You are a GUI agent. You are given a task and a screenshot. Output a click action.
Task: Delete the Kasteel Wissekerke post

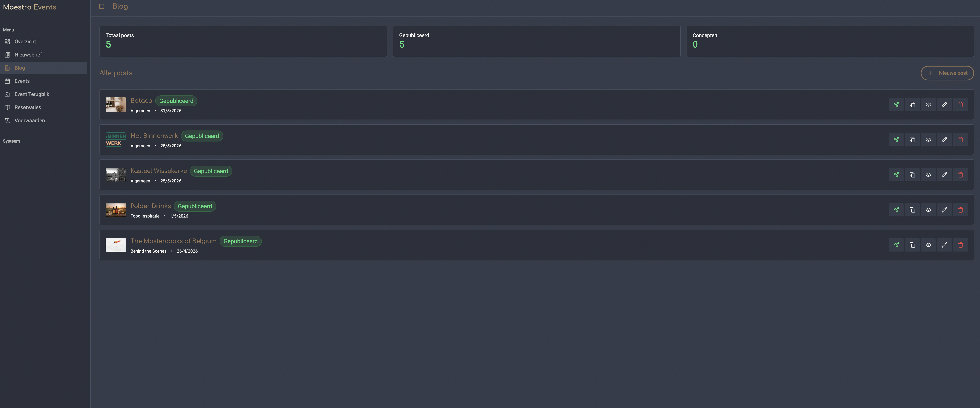[x=960, y=175]
